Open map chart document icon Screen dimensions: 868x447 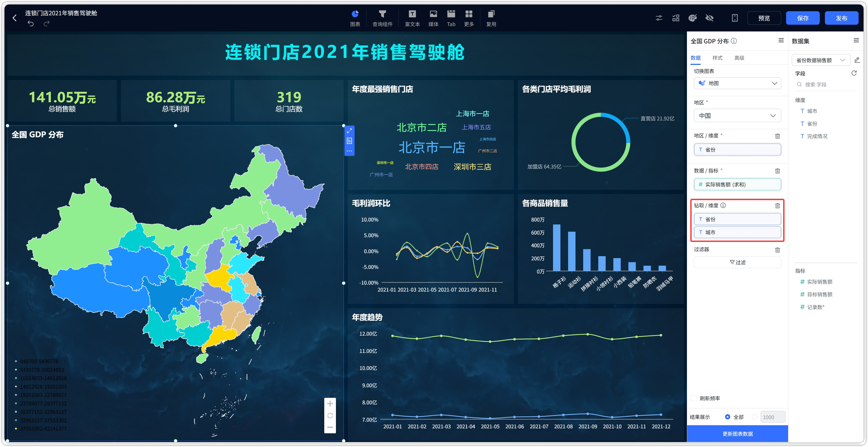[x=349, y=141]
